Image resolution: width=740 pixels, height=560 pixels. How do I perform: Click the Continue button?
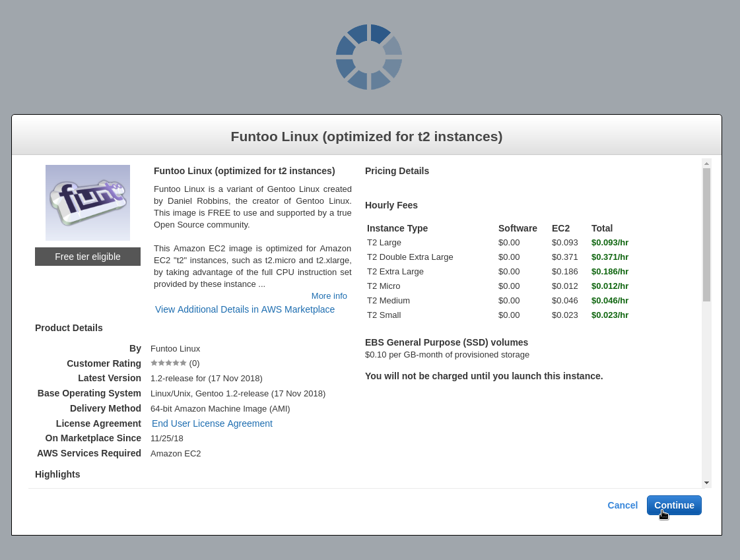(674, 505)
